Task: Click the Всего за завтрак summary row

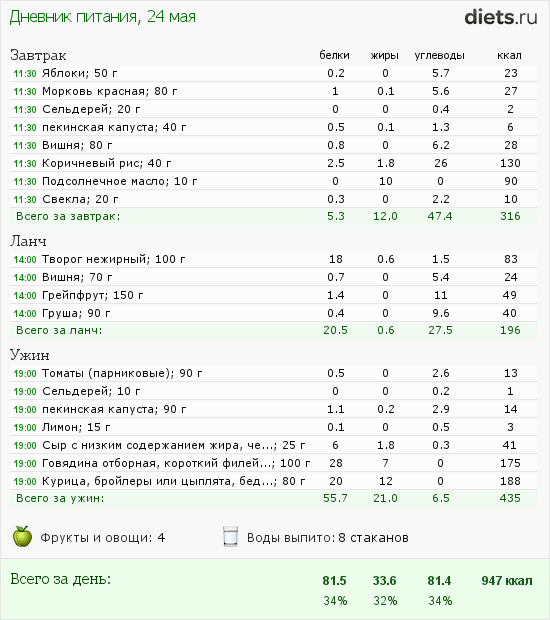Action: pyautogui.click(x=273, y=216)
